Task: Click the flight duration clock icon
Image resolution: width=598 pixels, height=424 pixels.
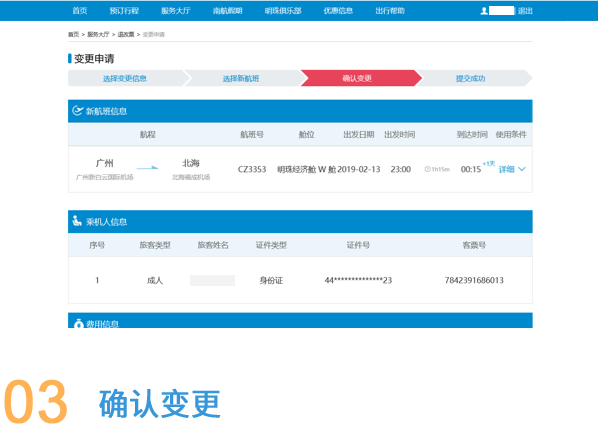Action: click(x=427, y=169)
